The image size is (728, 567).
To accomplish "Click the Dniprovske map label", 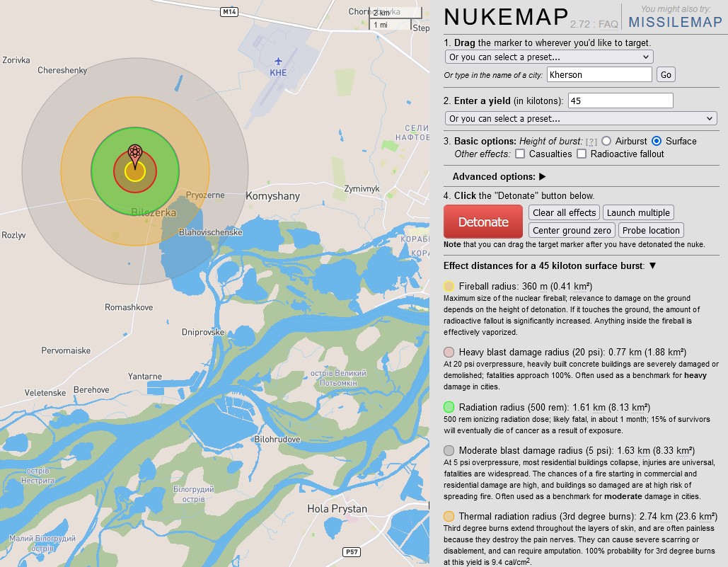I will [x=203, y=332].
